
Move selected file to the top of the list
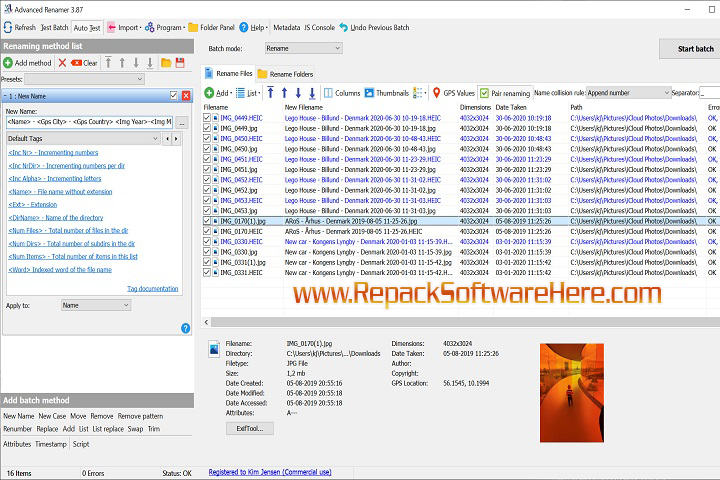pos(270,93)
